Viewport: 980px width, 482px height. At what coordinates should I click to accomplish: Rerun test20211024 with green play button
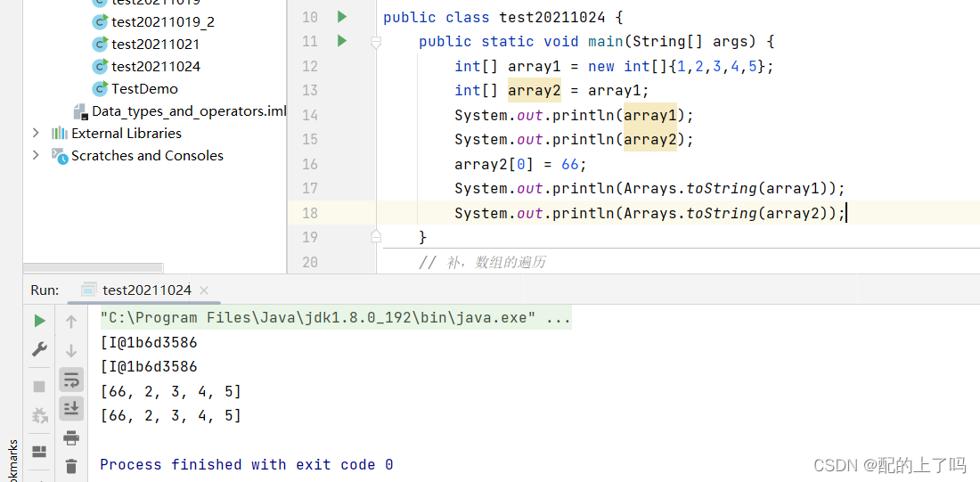39,322
